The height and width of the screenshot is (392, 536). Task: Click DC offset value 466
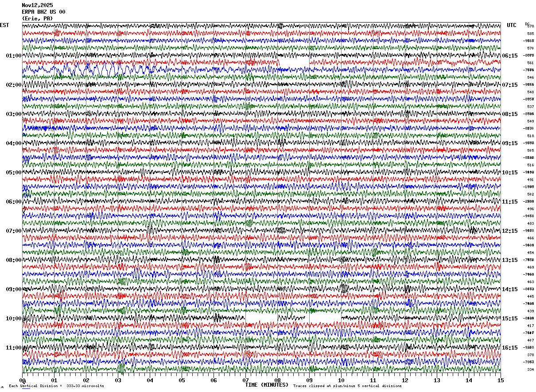point(530,238)
